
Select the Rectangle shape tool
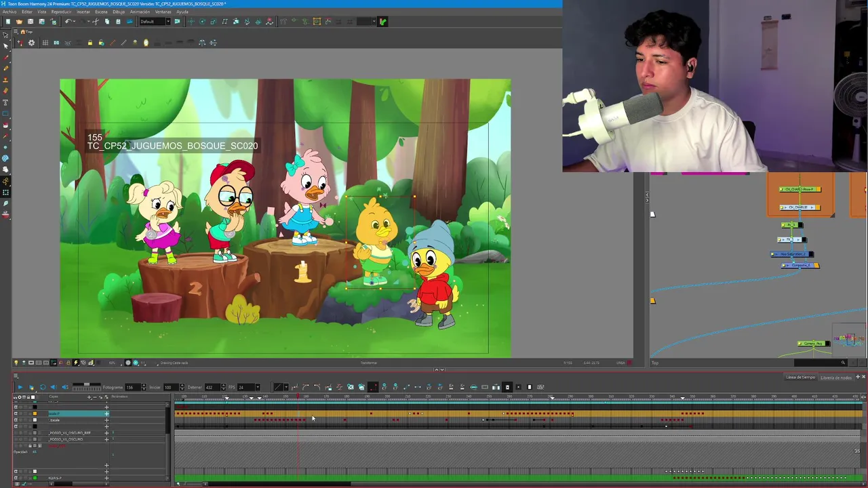tap(5, 113)
